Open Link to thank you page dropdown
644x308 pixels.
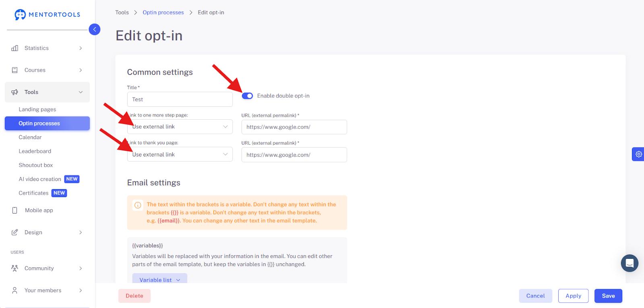[180, 154]
